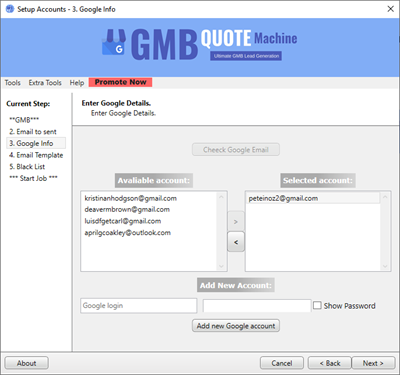Select the *** Start Job *** step
The image size is (400, 375).
(33, 178)
